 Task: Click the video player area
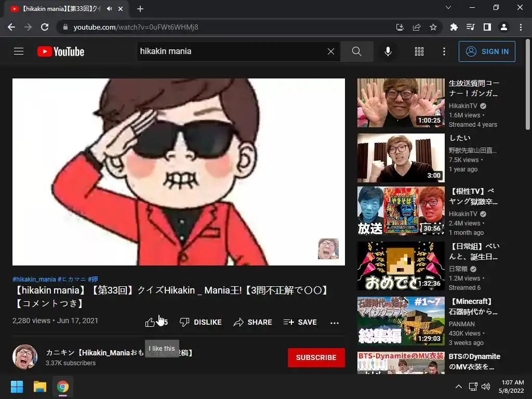click(x=179, y=171)
